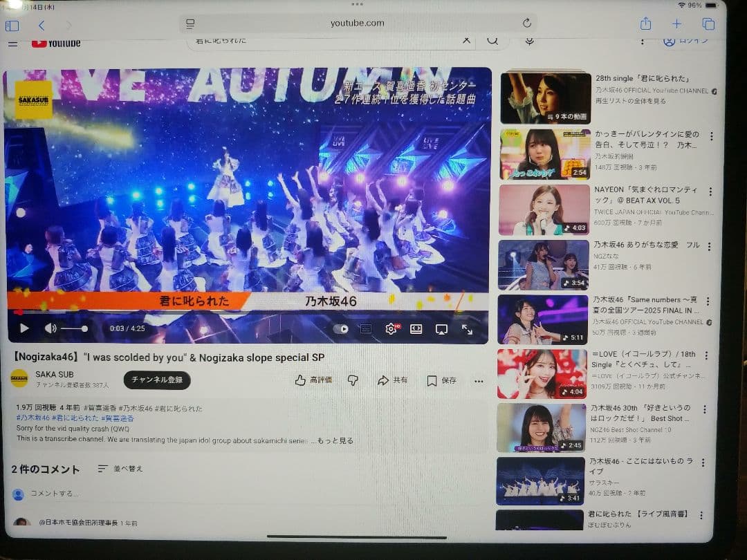The width and height of the screenshot is (747, 560).
Task: Share the video via the 共有 button
Action: (393, 380)
